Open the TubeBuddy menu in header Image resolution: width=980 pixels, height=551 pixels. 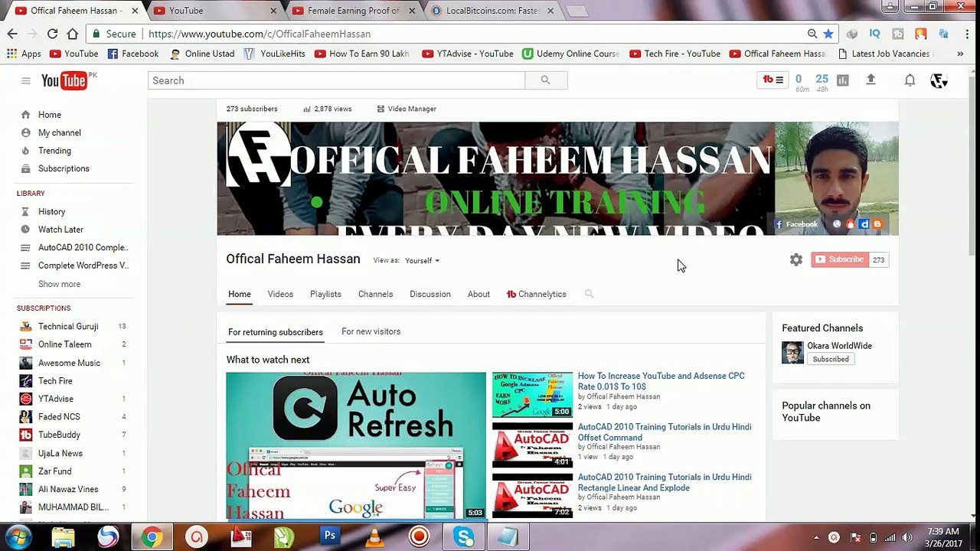(x=773, y=80)
